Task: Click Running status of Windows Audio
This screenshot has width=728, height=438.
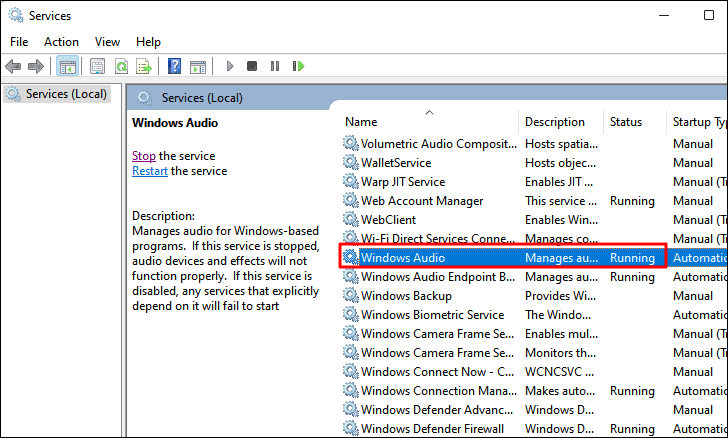Action: click(632, 258)
